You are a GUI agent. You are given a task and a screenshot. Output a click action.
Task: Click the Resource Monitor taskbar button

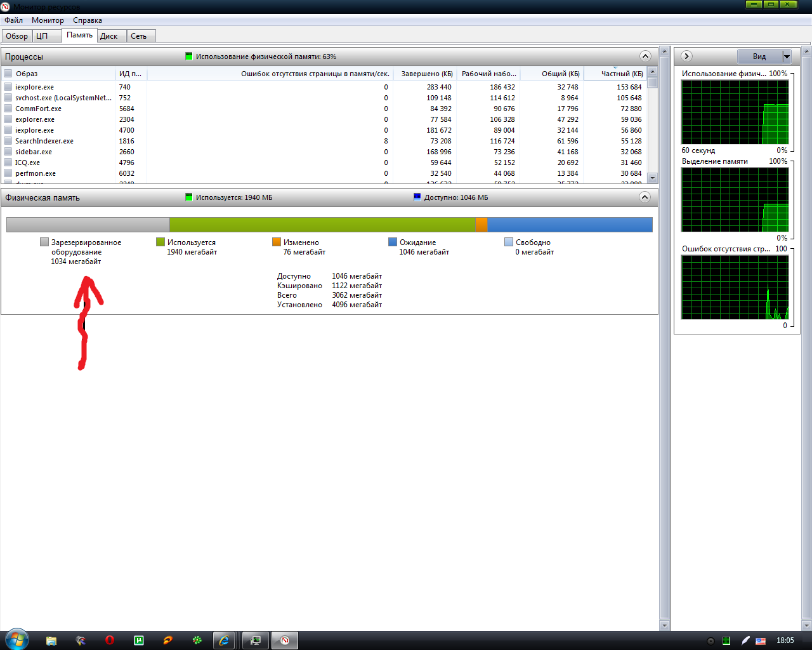pos(285,640)
